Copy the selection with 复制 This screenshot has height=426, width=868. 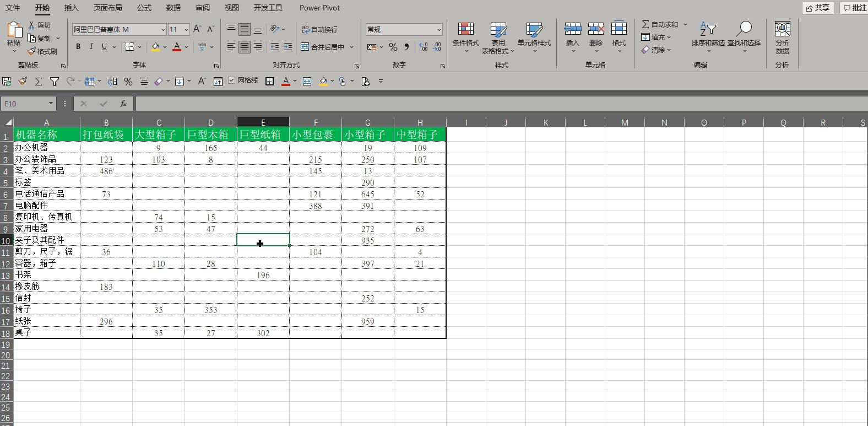[40, 38]
